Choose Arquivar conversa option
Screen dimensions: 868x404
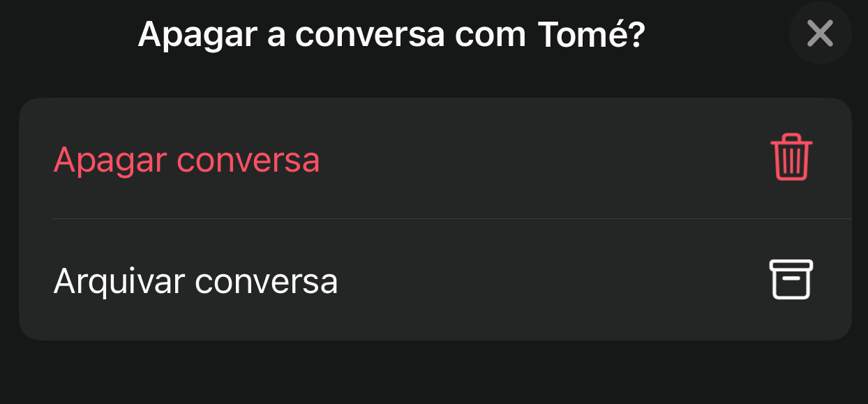click(435, 280)
